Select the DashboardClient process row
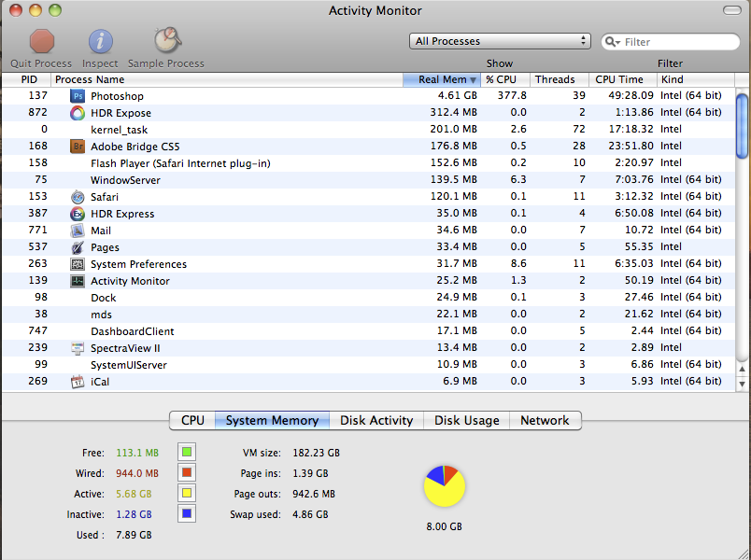This screenshot has height=560, width=751. click(x=368, y=330)
